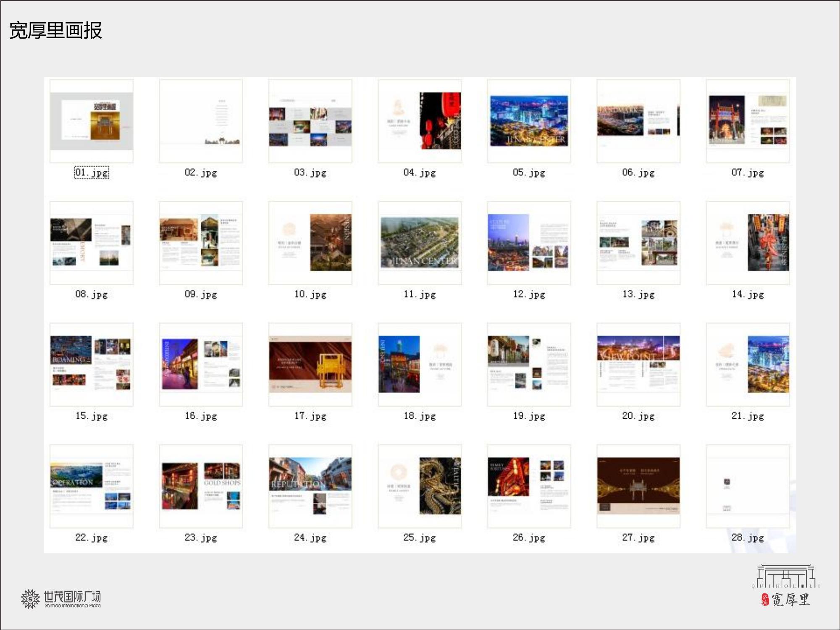
Task: Click the 24.jpg Reputation thumbnail
Action: [x=310, y=486]
